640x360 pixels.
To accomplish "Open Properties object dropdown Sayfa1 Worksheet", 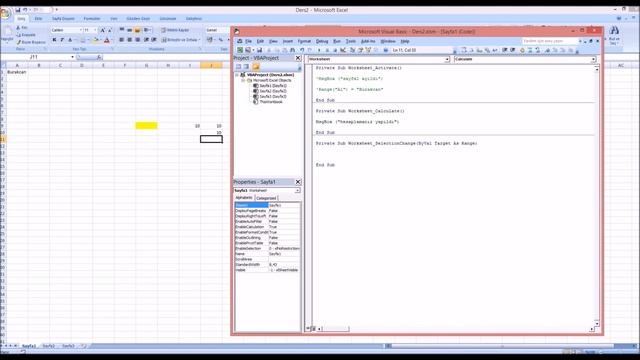I will [x=297, y=191].
